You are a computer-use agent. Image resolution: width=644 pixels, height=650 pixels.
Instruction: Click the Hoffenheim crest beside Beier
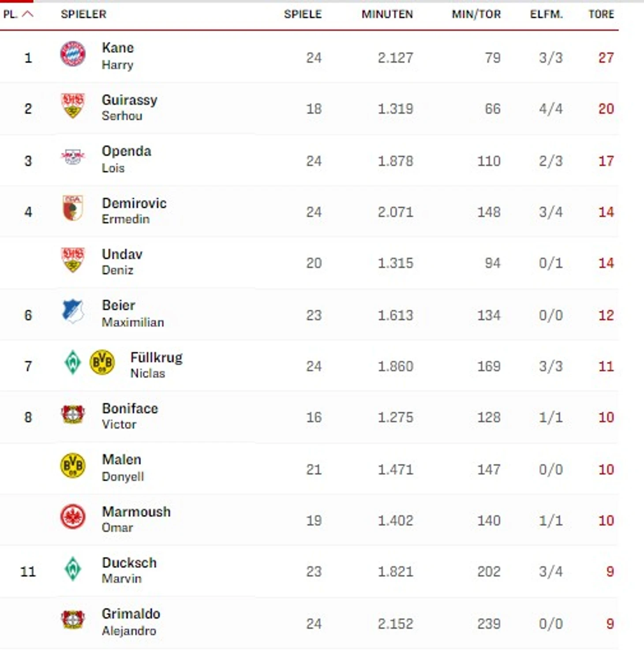(73, 310)
